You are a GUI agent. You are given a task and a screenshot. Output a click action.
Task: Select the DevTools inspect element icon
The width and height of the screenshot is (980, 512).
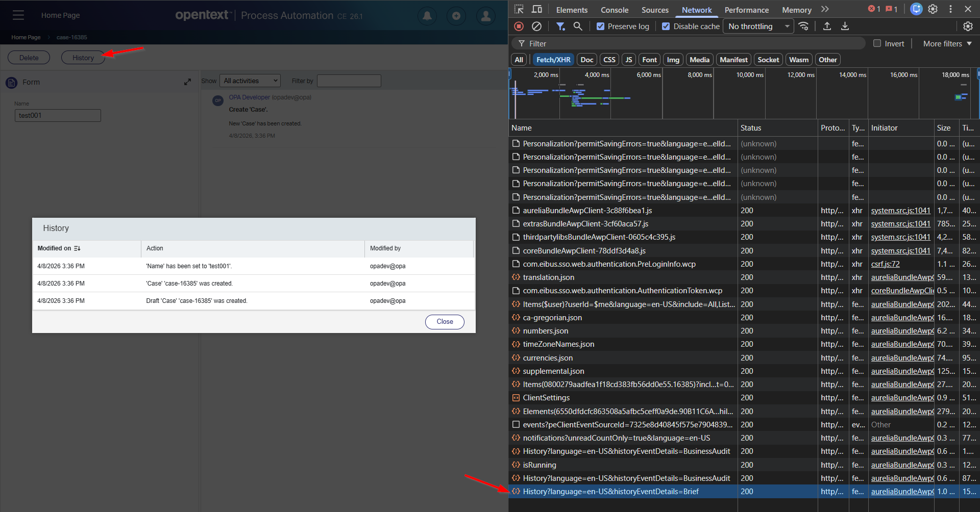click(x=519, y=9)
